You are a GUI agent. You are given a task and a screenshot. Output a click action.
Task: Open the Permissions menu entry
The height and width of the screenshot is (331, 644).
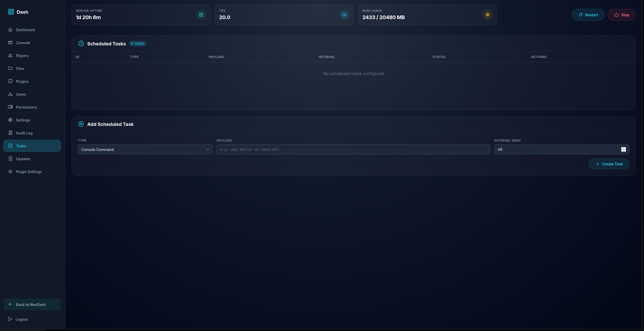(x=32, y=107)
